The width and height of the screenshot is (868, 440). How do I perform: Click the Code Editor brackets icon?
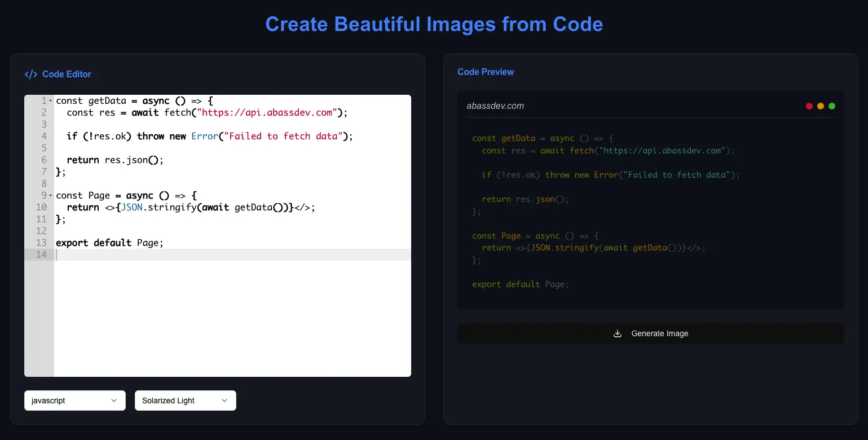pos(31,74)
